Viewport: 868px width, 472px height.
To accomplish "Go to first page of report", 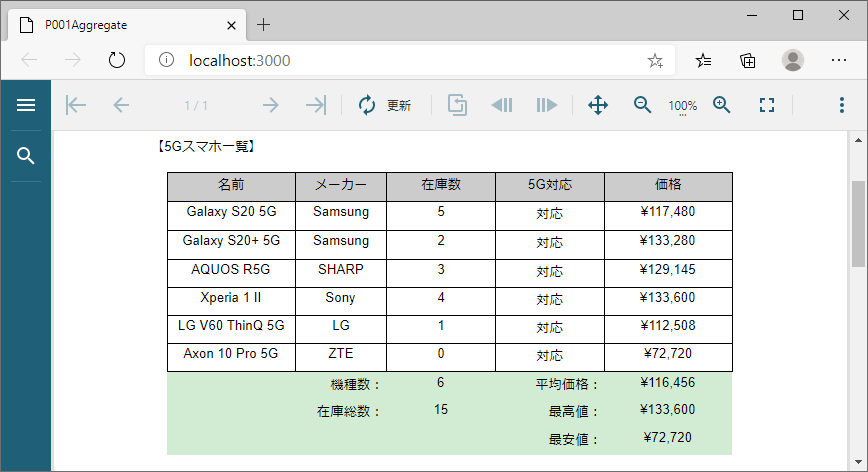I will click(76, 105).
